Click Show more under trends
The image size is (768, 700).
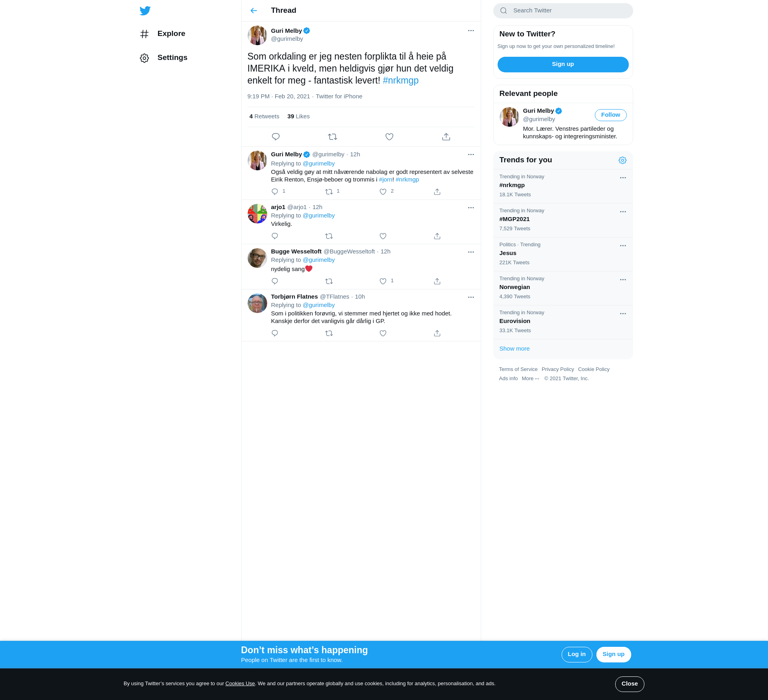coord(514,349)
